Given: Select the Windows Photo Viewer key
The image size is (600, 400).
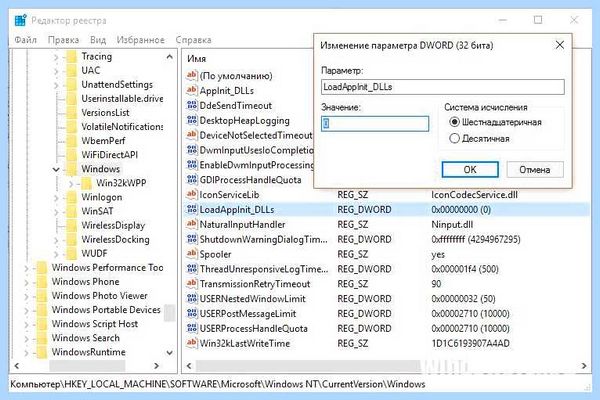Looking at the screenshot, I should 99,296.
